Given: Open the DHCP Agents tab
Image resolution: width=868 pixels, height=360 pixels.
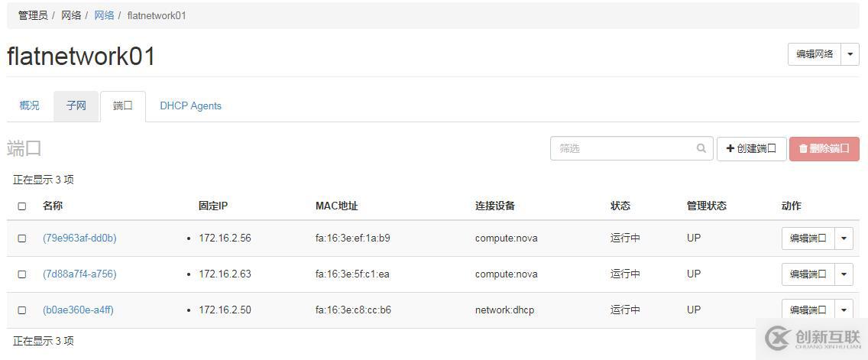Looking at the screenshot, I should 190,106.
